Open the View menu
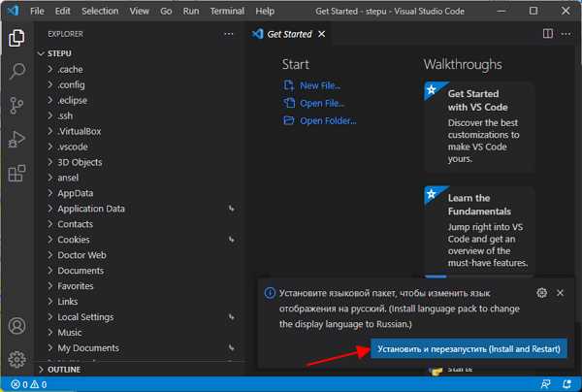 click(x=139, y=11)
